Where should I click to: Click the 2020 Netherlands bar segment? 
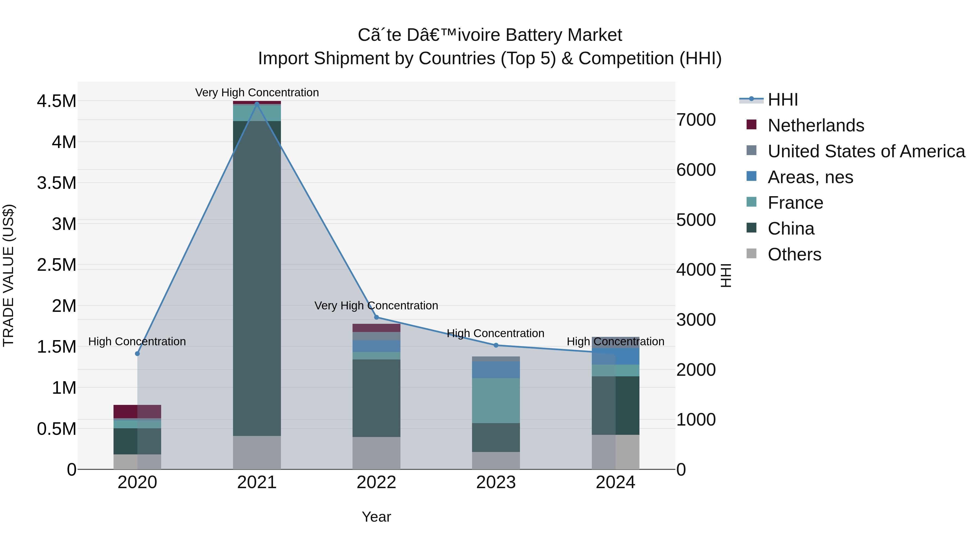(137, 411)
